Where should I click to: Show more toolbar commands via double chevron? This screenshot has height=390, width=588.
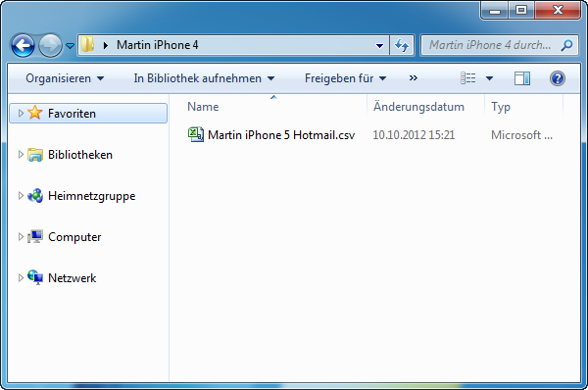[x=414, y=78]
